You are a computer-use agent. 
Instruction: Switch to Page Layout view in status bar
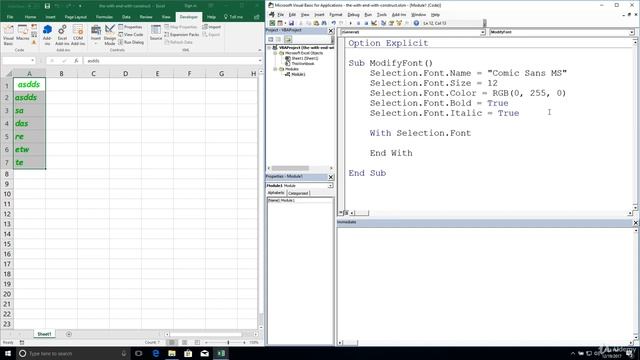(184, 342)
